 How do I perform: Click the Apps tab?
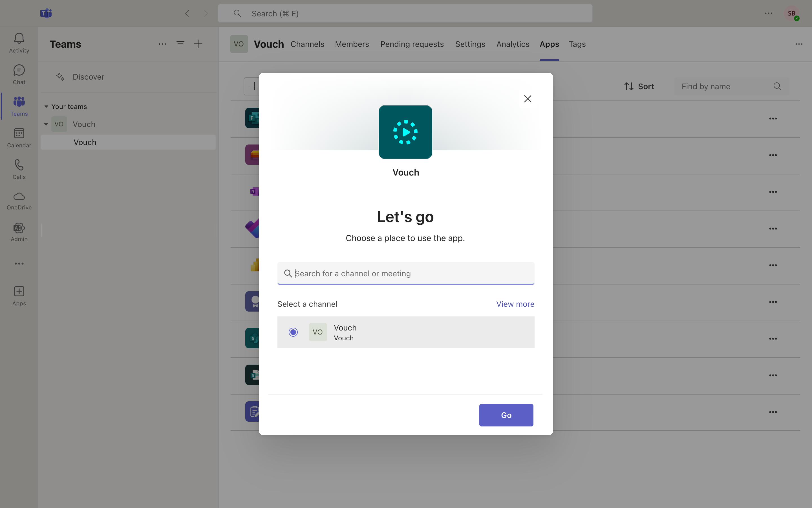tap(549, 44)
